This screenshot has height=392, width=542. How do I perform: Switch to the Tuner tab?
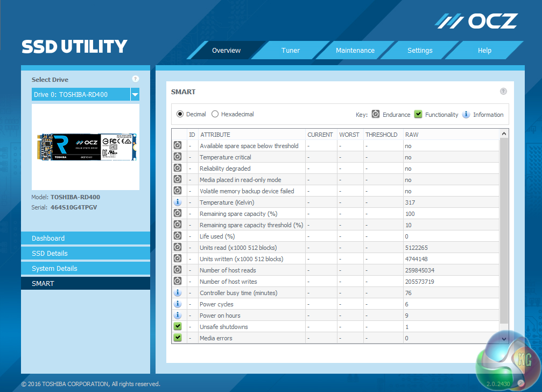tap(290, 51)
